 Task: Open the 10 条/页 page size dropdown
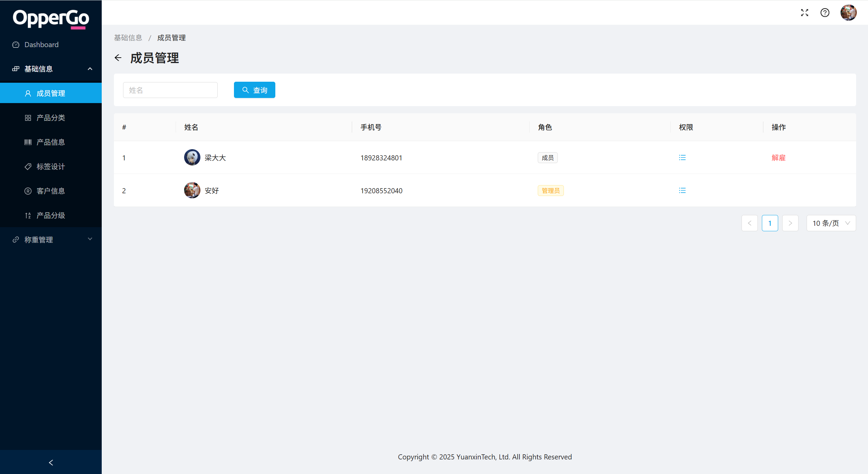point(831,223)
